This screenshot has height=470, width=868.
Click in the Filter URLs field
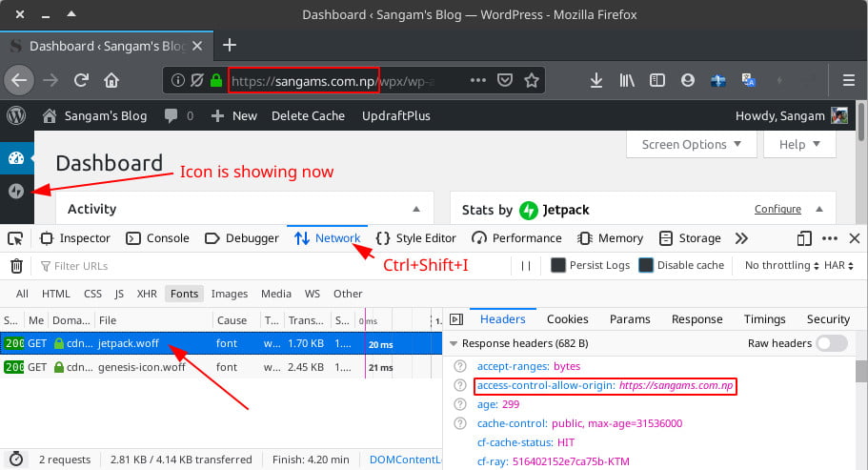tap(272, 266)
